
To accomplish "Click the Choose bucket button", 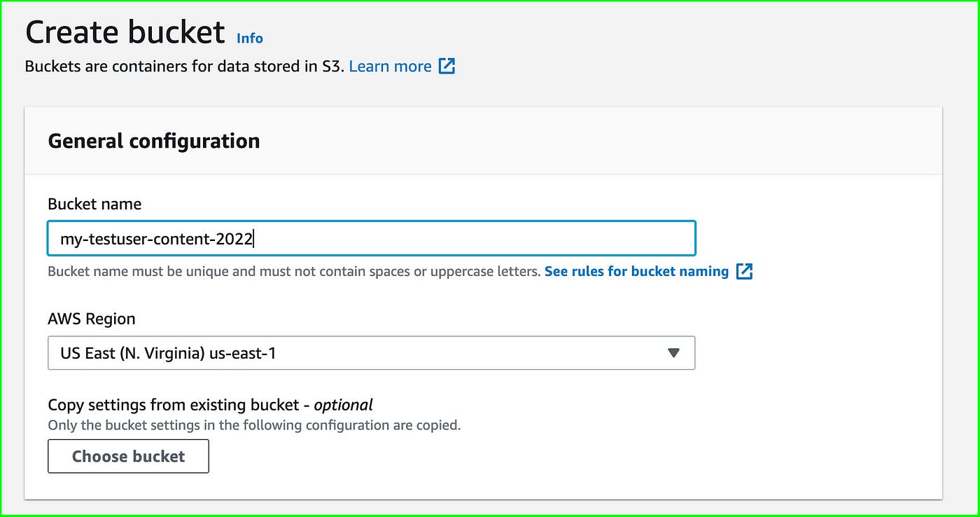I will (x=127, y=456).
